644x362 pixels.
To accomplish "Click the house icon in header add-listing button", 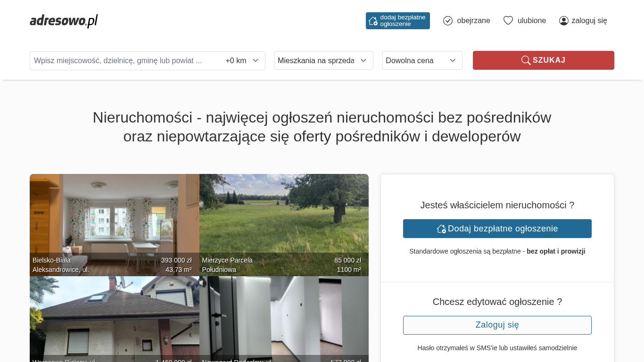I will pos(373,21).
